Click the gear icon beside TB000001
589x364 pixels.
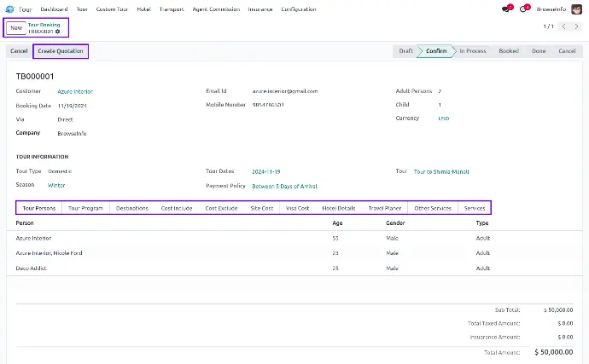[x=58, y=32]
